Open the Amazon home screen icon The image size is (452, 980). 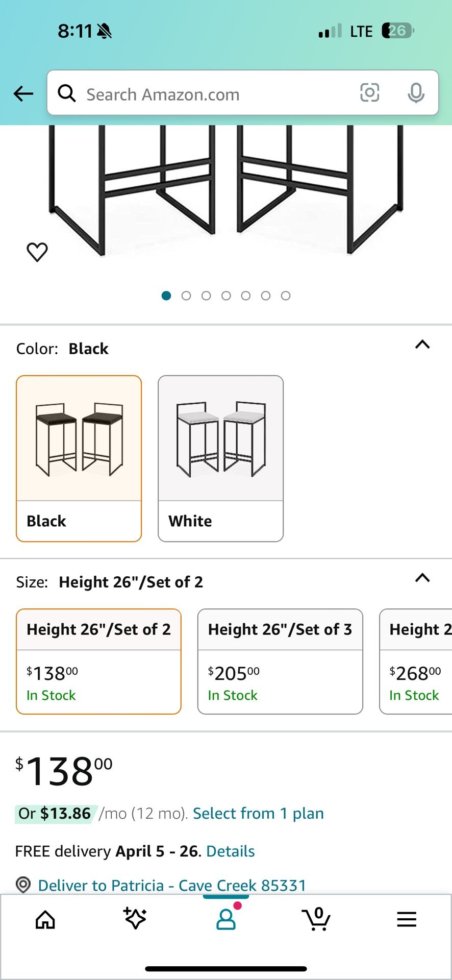[45, 919]
